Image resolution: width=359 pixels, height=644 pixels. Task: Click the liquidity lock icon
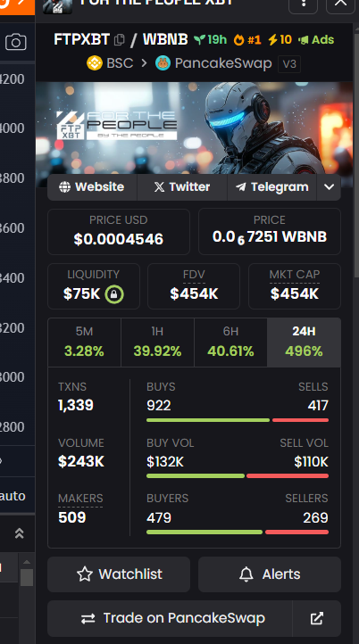114,294
